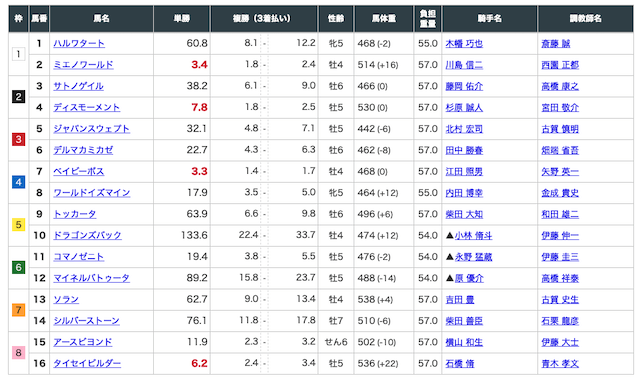
Task: Click the red frame 3 badge
Action: [x=18, y=140]
